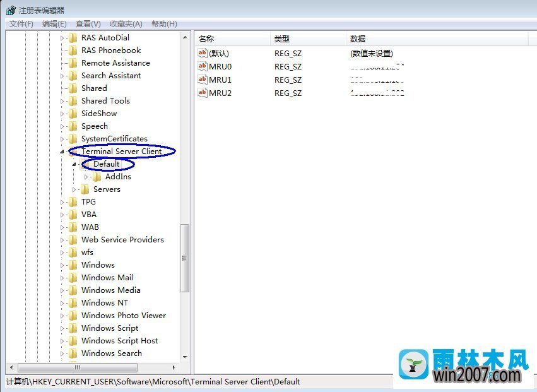The height and width of the screenshot is (392, 537).
Task: Click the WAB folder icon
Action: click(x=73, y=227)
